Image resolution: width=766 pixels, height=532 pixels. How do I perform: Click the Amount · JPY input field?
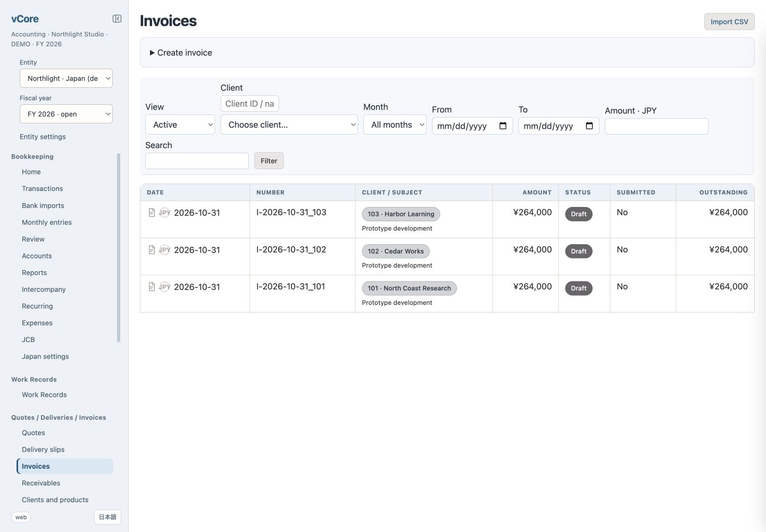coord(656,126)
